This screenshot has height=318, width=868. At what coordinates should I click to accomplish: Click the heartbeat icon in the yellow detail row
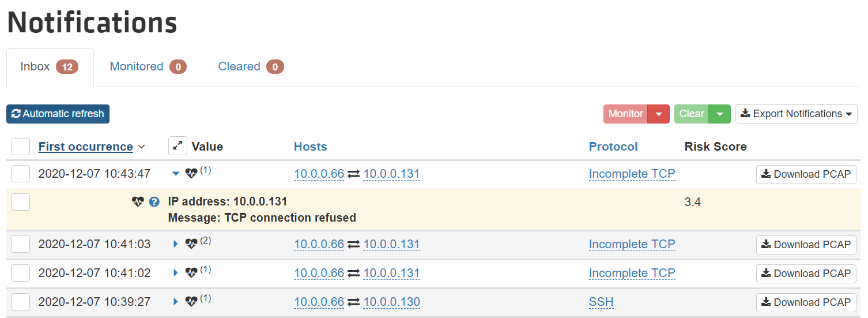click(137, 202)
